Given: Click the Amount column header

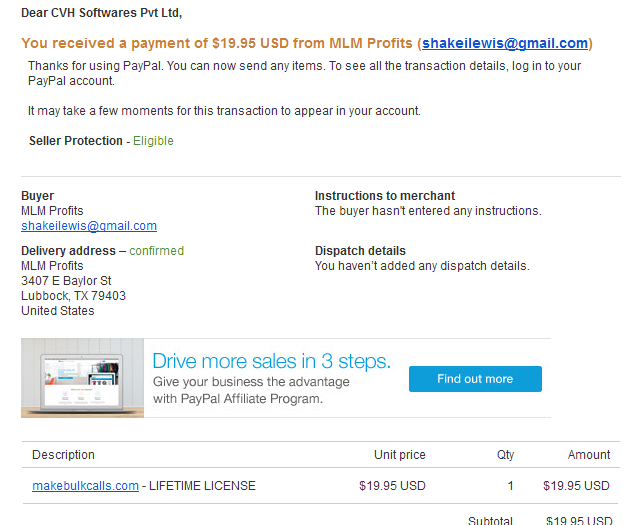Looking at the screenshot, I should point(589,454).
